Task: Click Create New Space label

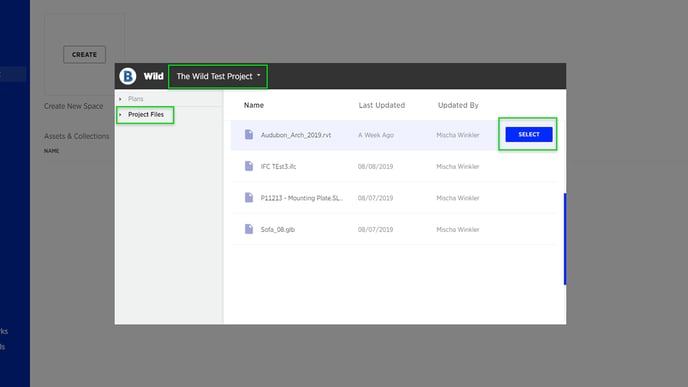Action: pyautogui.click(x=73, y=106)
